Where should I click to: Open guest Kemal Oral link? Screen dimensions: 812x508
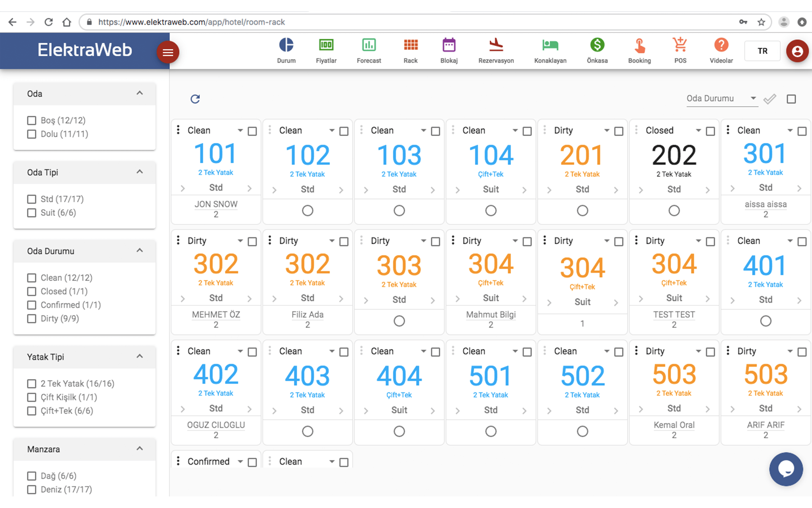[674, 425]
